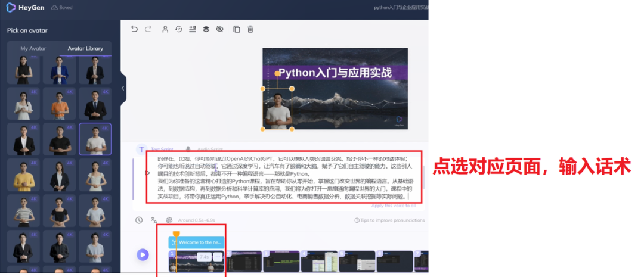Open Tips to improve pronunciations

point(389,220)
